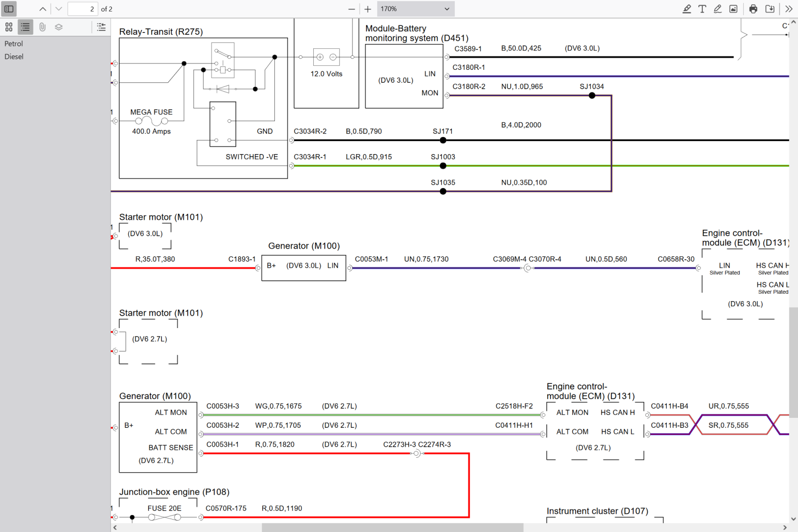
Task: Toggle the sidebar panel button
Action: [9, 9]
